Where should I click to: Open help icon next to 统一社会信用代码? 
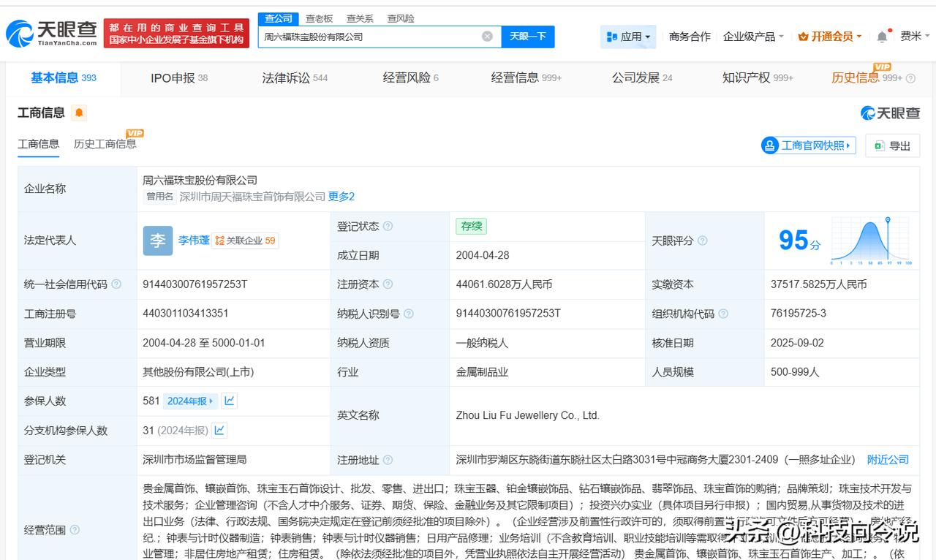(116, 284)
